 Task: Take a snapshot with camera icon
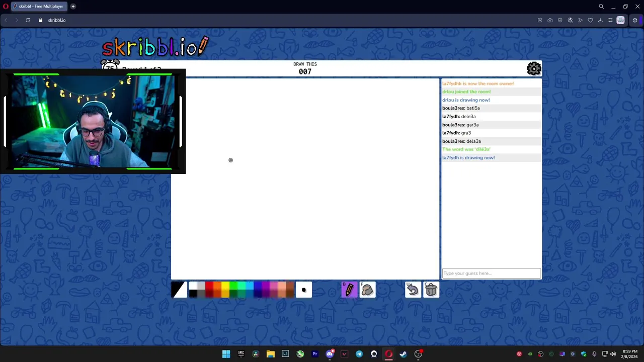[550, 20]
